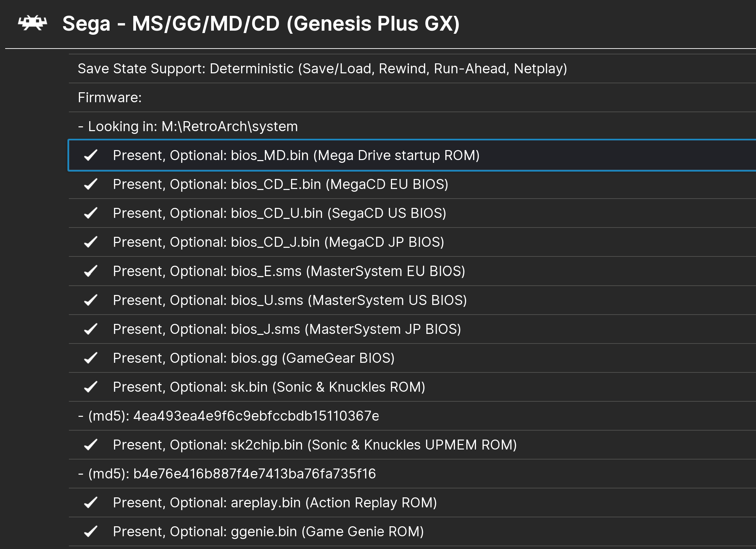Select the MasterSystem US BIOS entry

tap(290, 300)
